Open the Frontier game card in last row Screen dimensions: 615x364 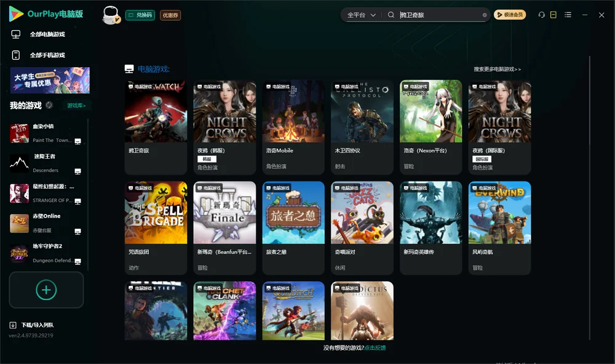pyautogui.click(x=156, y=311)
